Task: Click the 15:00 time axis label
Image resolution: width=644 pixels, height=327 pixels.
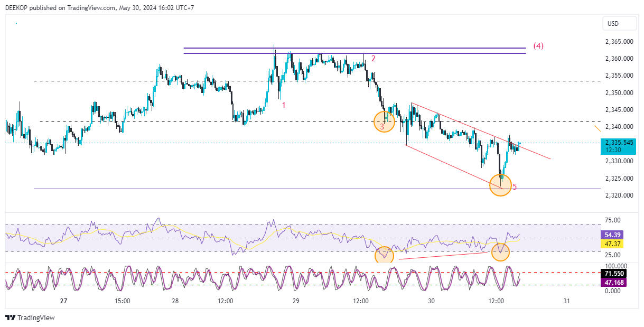Action: click(122, 301)
